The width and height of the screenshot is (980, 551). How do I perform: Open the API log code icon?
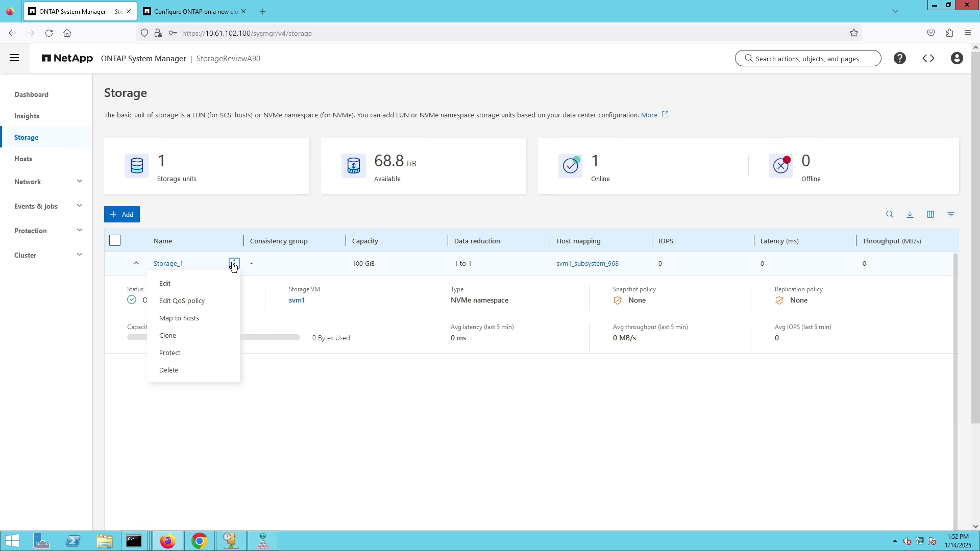(x=928, y=58)
